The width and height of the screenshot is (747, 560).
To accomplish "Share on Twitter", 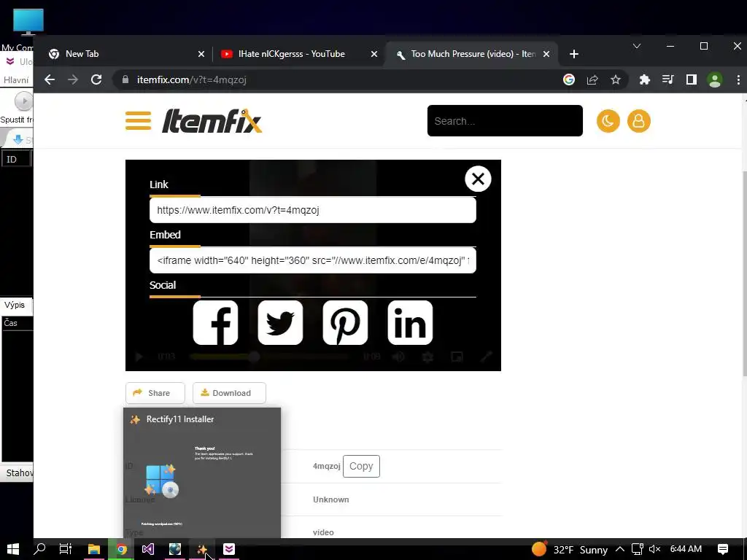I will click(x=280, y=322).
